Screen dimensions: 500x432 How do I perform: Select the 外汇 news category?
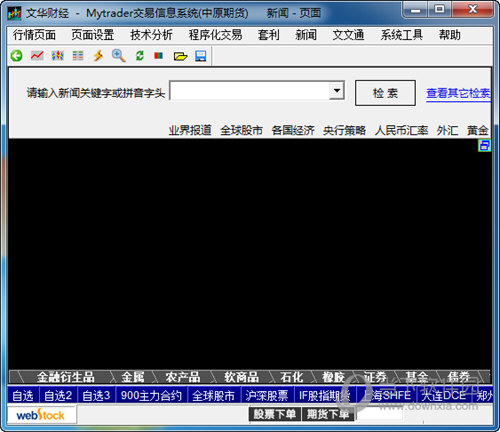point(447,130)
